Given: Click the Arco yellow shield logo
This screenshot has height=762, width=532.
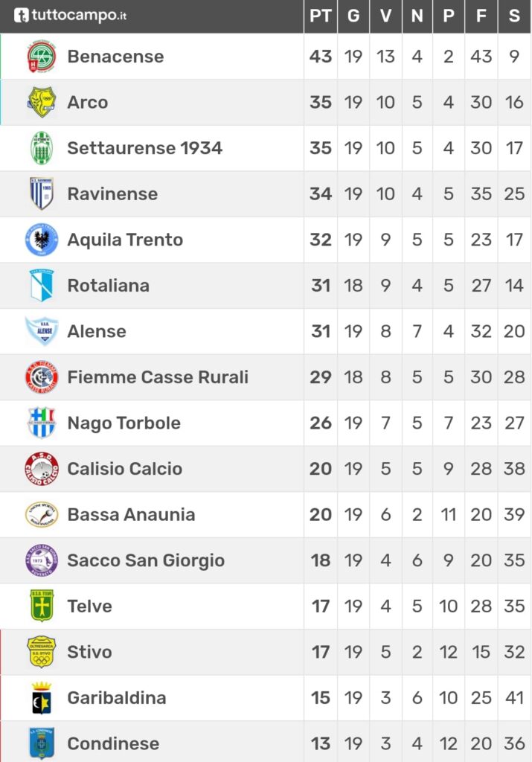Looking at the screenshot, I should (42, 102).
